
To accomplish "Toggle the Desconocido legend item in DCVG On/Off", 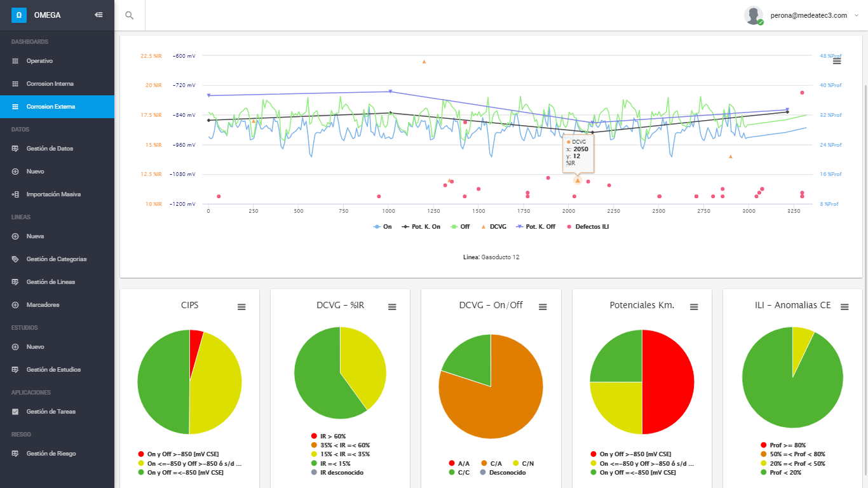I will 502,472.
